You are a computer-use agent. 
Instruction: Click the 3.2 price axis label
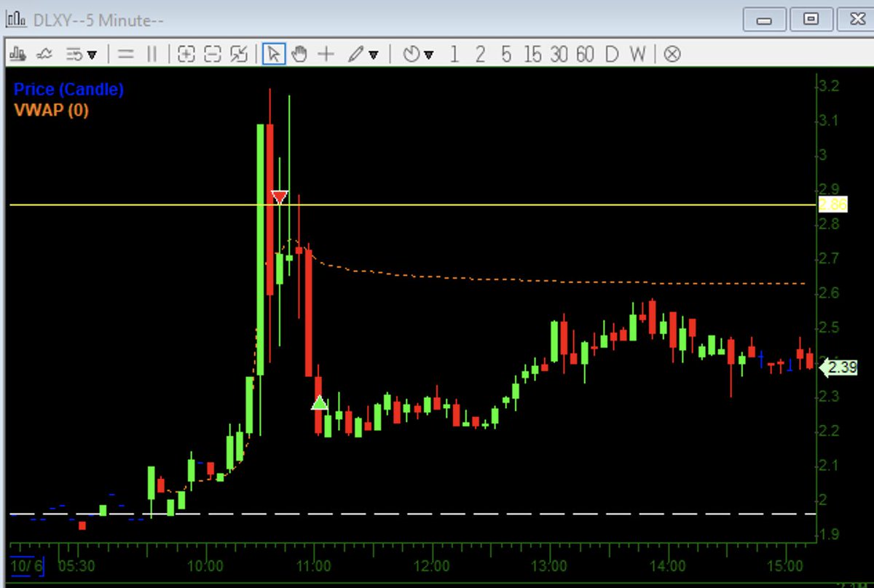pyautogui.click(x=828, y=86)
